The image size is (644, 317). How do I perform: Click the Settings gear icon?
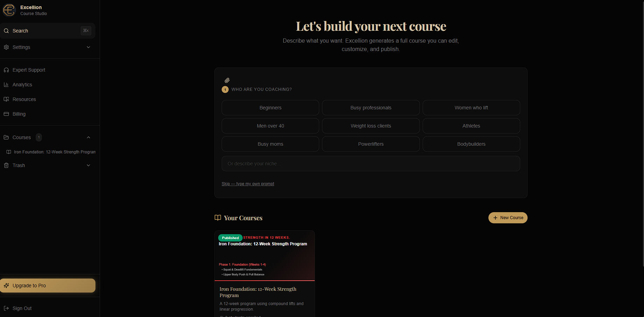[x=6, y=47]
